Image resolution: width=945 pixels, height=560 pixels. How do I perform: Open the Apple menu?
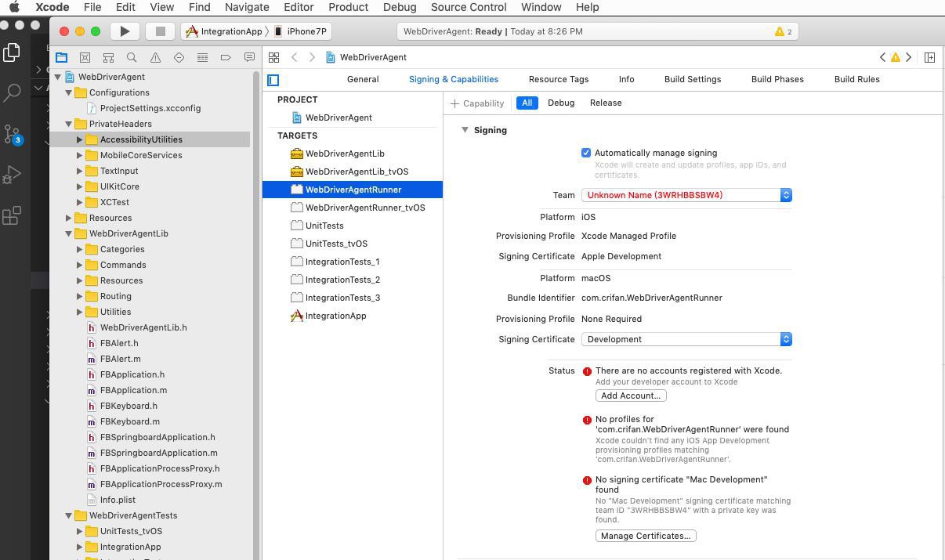[14, 7]
